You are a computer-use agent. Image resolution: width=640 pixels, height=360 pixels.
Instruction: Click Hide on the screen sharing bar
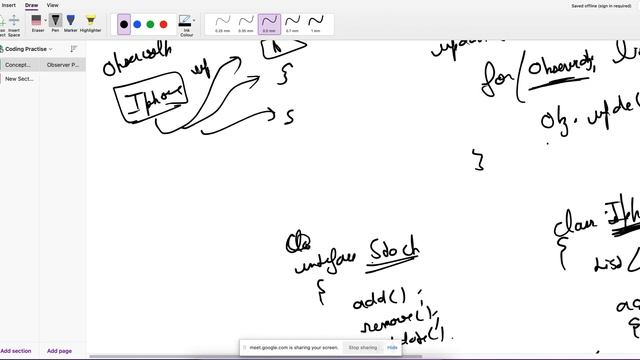(392, 348)
